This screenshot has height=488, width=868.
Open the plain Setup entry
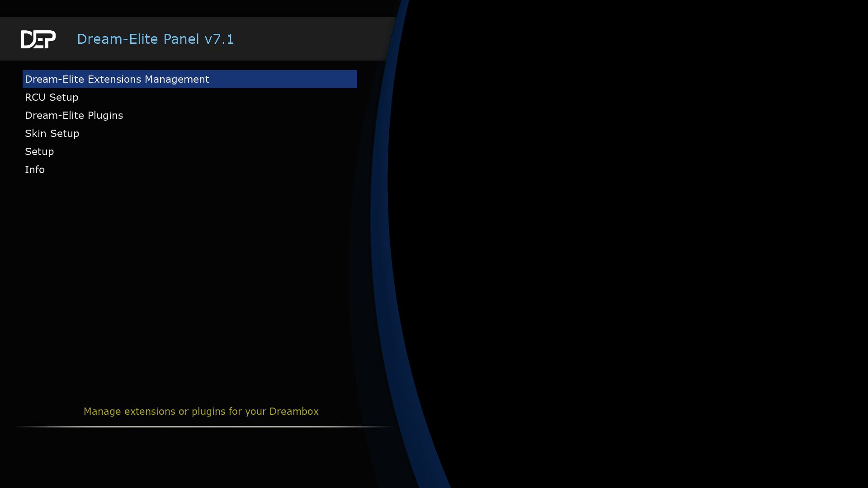(39, 151)
